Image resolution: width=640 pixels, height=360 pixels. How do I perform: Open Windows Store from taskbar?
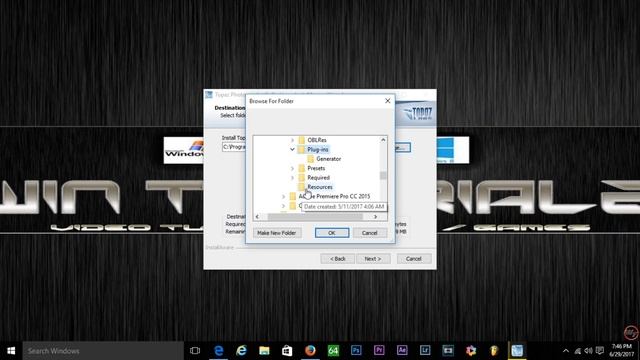pyautogui.click(x=287, y=351)
